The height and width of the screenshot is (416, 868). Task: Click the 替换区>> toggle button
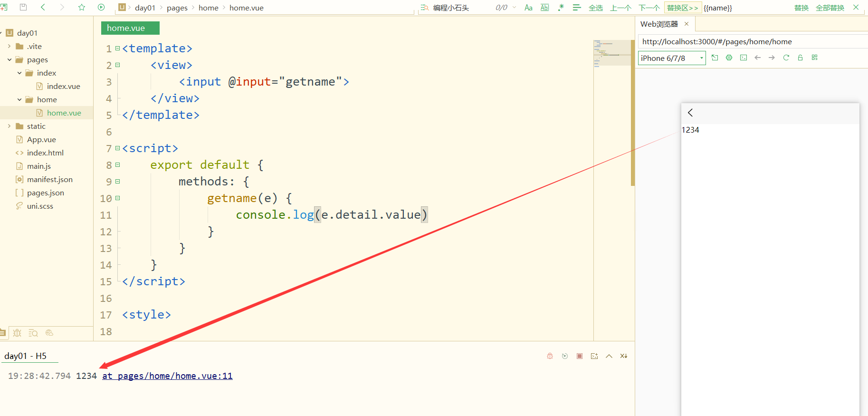[x=683, y=8]
